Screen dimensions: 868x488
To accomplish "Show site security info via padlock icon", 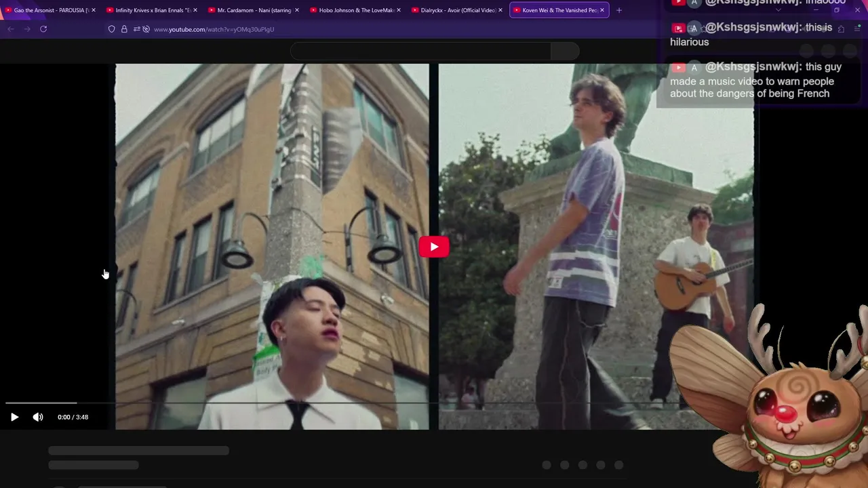I will (x=124, y=29).
